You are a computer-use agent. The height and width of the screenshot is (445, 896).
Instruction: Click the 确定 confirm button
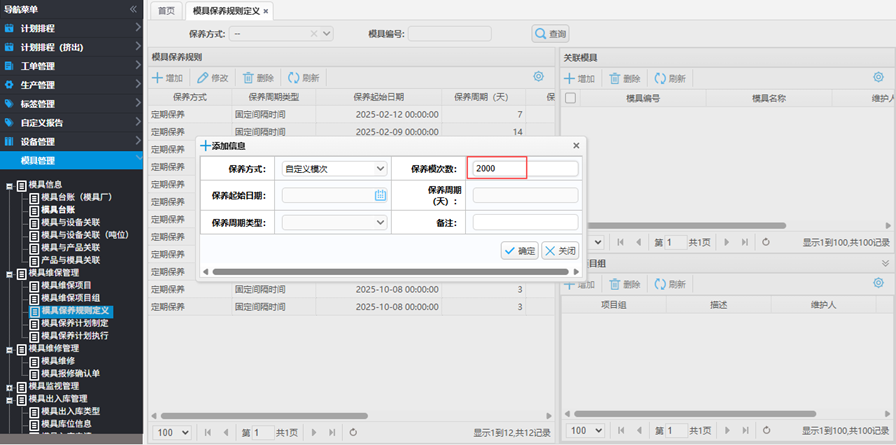[x=520, y=251]
